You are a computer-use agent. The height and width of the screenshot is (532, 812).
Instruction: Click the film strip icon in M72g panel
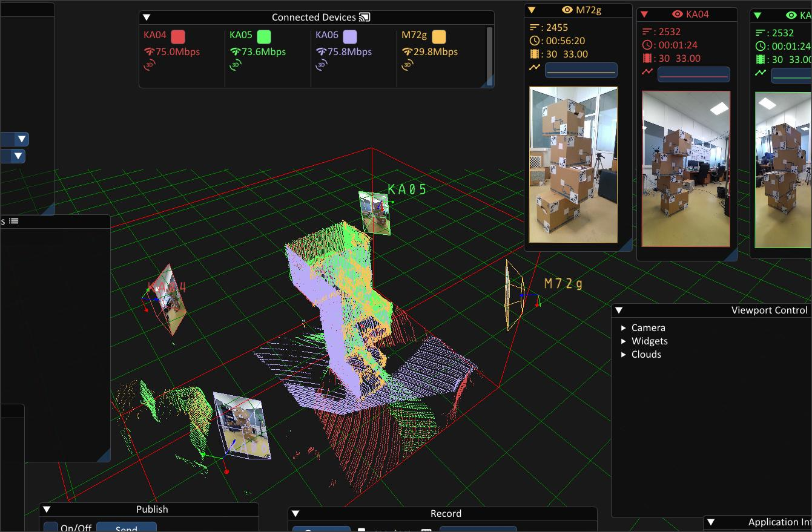534,54
